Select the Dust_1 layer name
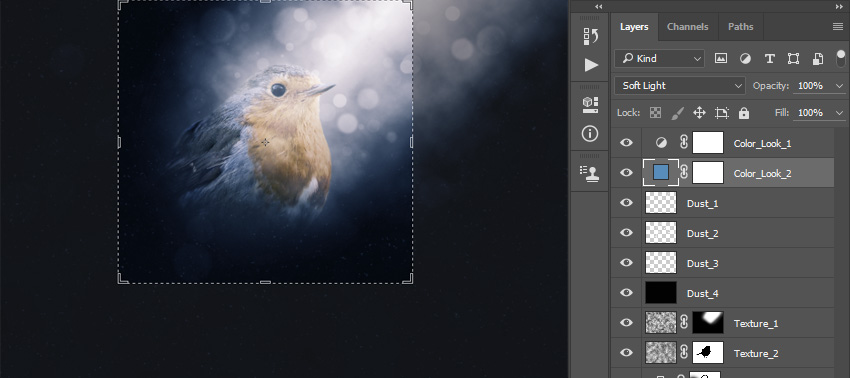 pyautogui.click(x=703, y=204)
